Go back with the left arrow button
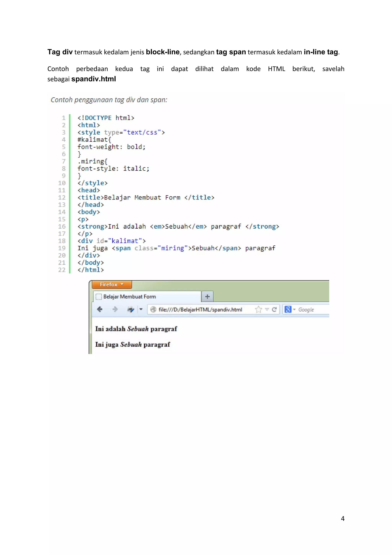This screenshot has width=392, height=555. tap(100, 309)
